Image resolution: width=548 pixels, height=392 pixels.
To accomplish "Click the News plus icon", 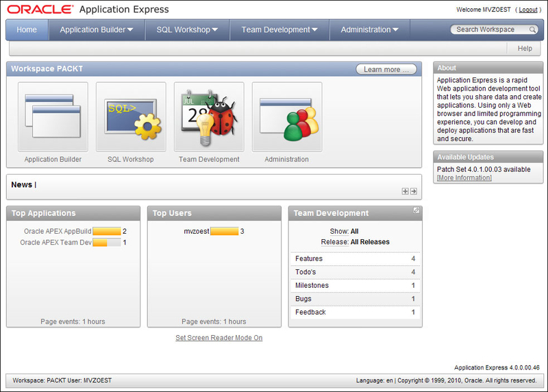I will pos(405,191).
